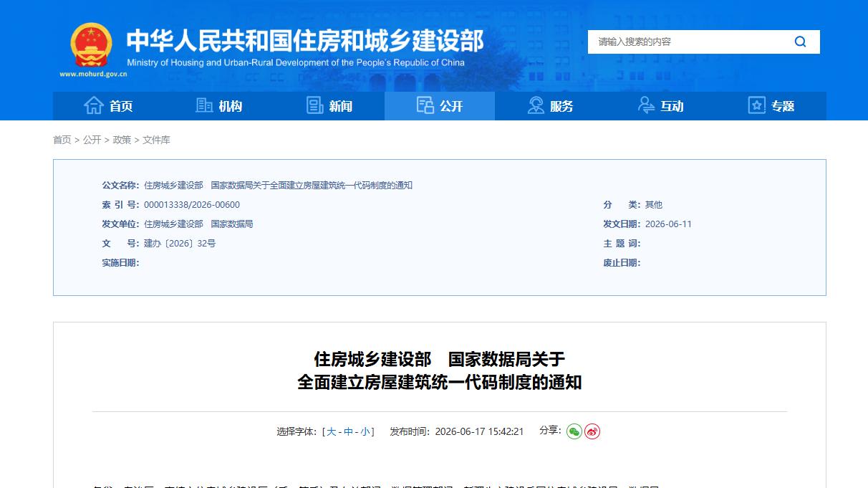Share the article via WeChat icon

[574, 431]
